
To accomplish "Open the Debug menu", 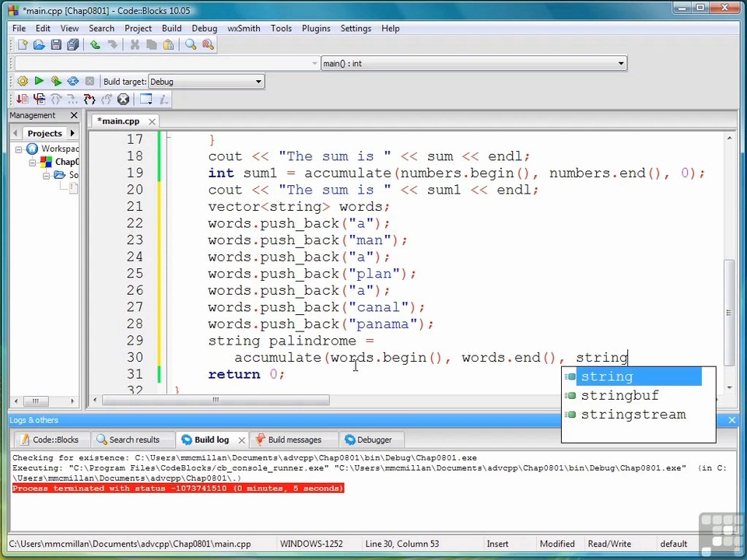I will [x=205, y=29].
